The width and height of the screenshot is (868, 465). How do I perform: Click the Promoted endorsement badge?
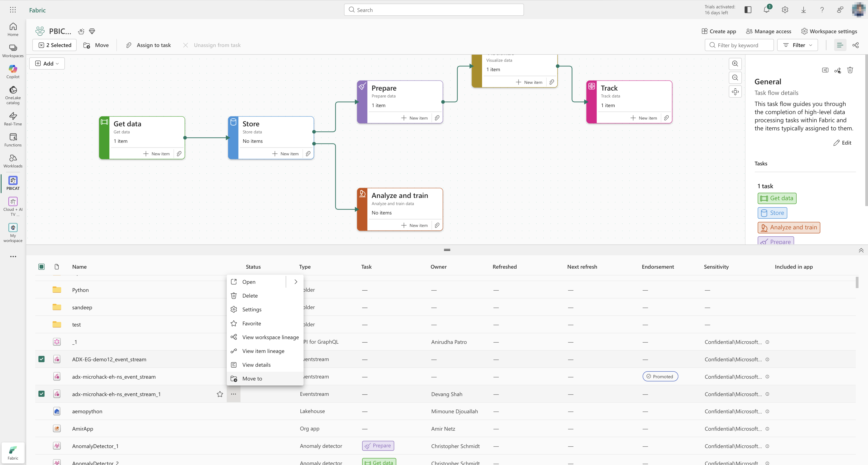pos(660,376)
